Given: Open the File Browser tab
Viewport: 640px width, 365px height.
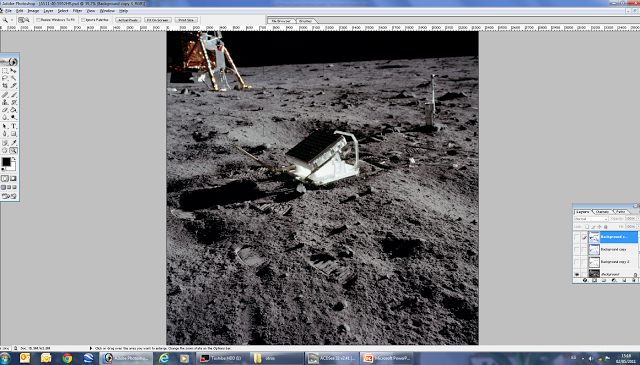Looking at the screenshot, I should pos(281,21).
